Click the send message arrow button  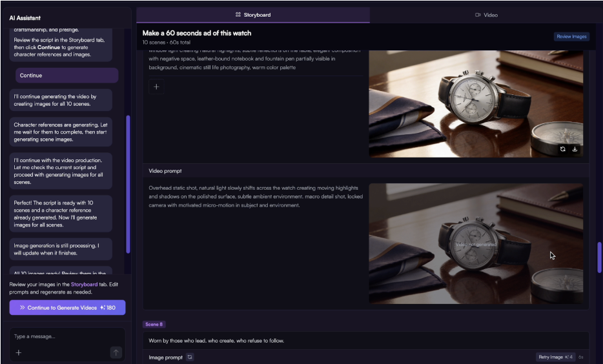click(116, 352)
